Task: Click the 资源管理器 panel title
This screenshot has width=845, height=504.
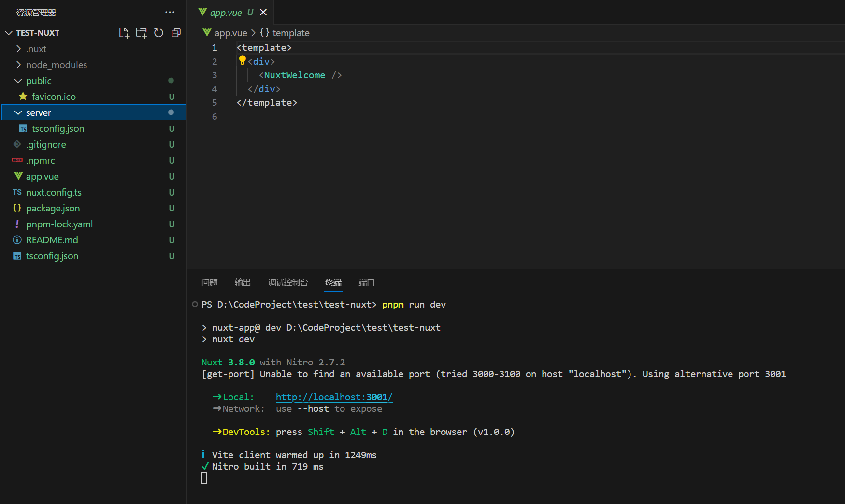Action: tap(36, 13)
